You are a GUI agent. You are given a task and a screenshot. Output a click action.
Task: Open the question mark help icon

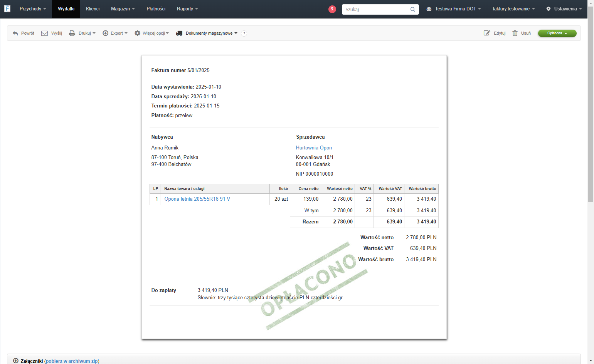coord(244,34)
